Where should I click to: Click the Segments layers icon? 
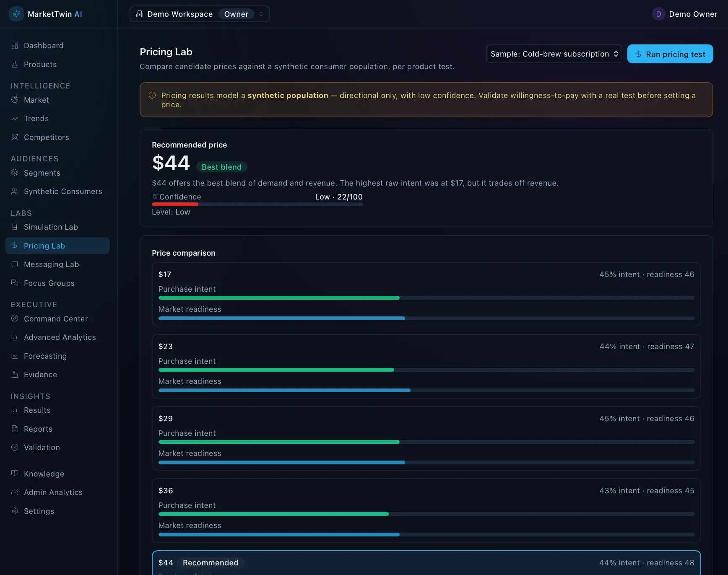coord(15,173)
